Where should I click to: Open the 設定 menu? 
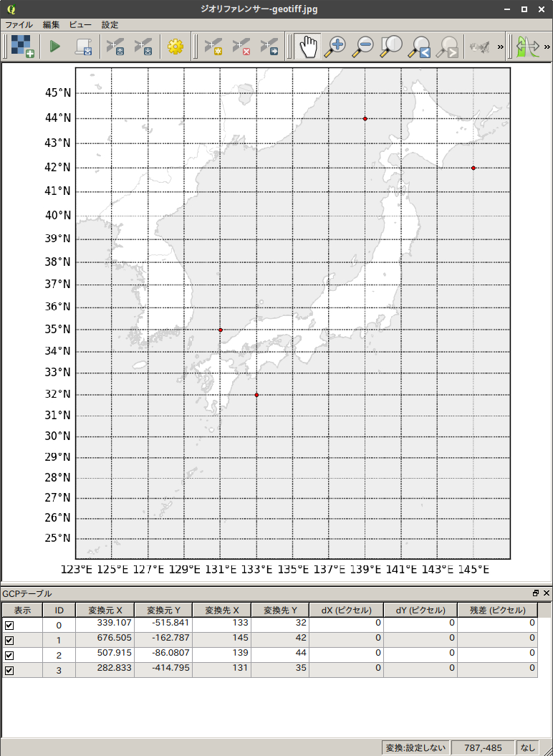click(110, 24)
